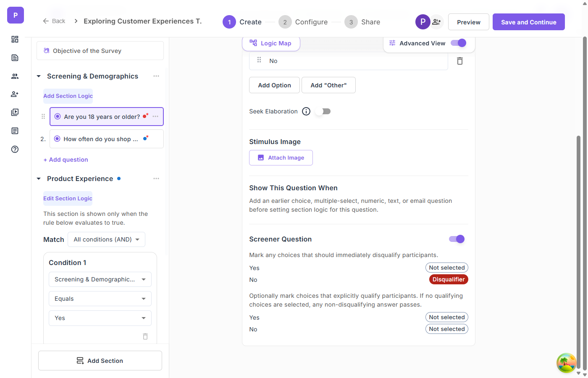Delete the "No" option with trash icon

pos(460,61)
